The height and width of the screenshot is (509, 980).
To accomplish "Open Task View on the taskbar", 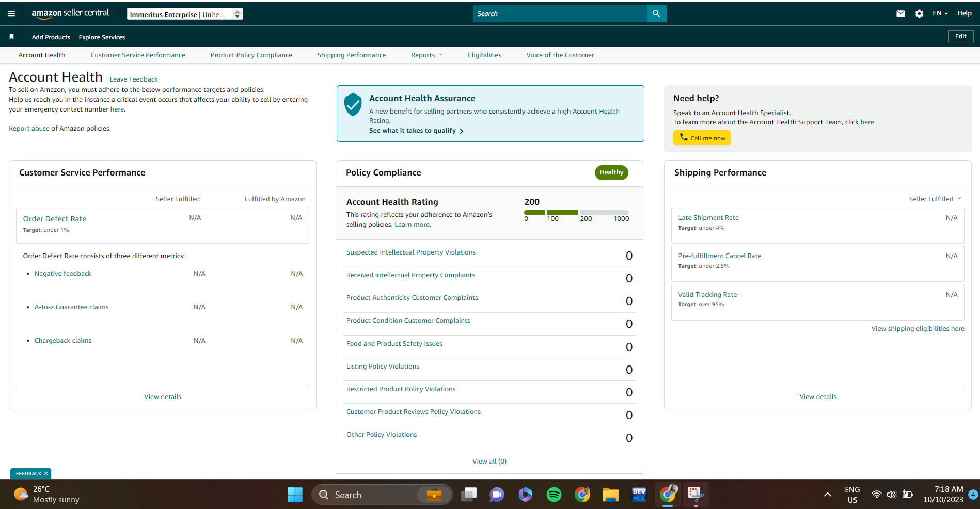I will pyautogui.click(x=469, y=495).
